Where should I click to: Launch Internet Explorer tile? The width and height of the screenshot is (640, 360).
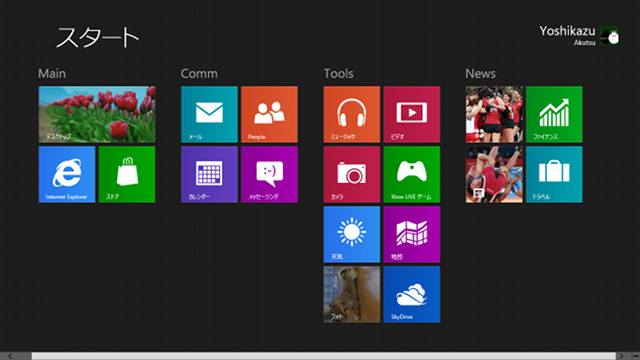67,174
